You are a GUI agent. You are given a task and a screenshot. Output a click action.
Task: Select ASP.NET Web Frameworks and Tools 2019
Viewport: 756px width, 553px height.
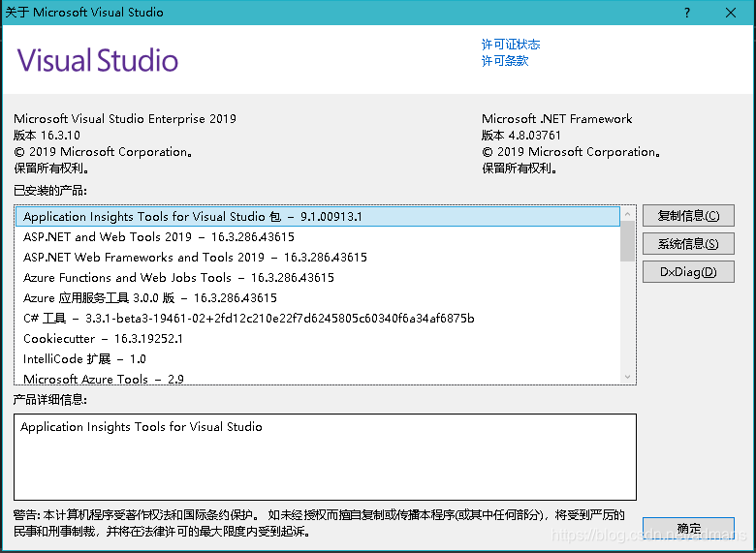pyautogui.click(x=318, y=257)
